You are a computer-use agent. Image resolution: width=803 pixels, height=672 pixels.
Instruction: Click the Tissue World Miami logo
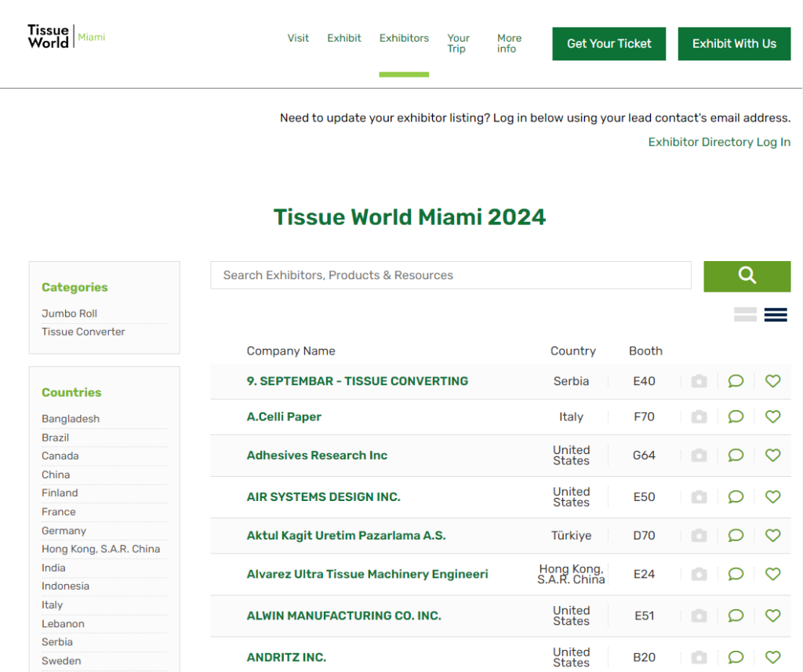tap(66, 35)
